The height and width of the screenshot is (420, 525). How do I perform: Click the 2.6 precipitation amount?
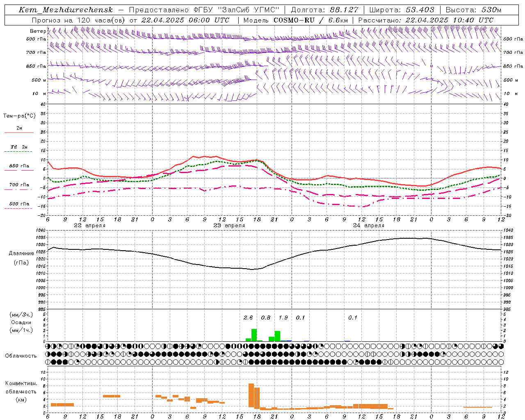(248, 317)
